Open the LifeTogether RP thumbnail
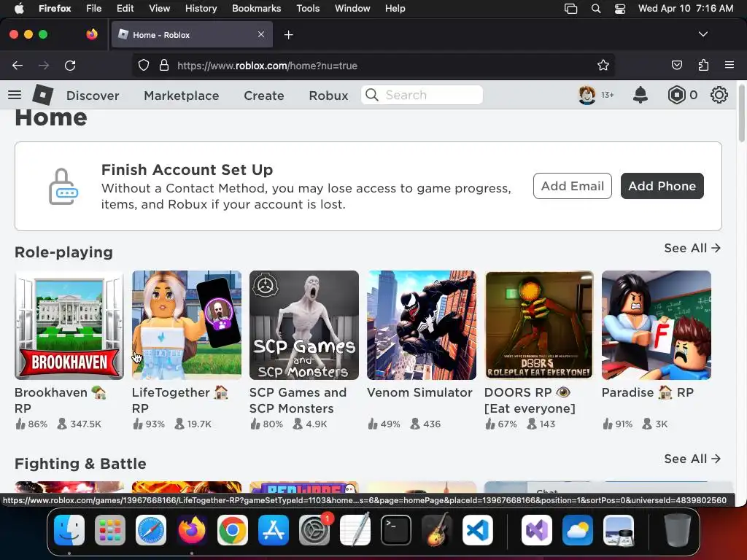The height and width of the screenshot is (560, 747). point(187,325)
